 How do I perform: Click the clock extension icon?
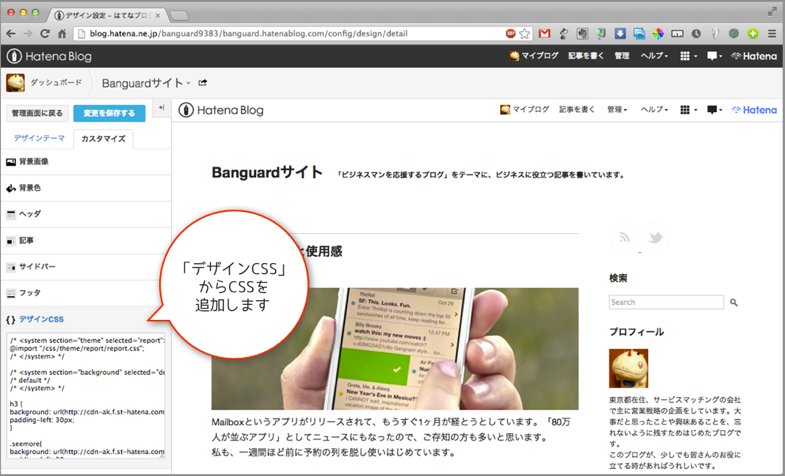[x=696, y=34]
